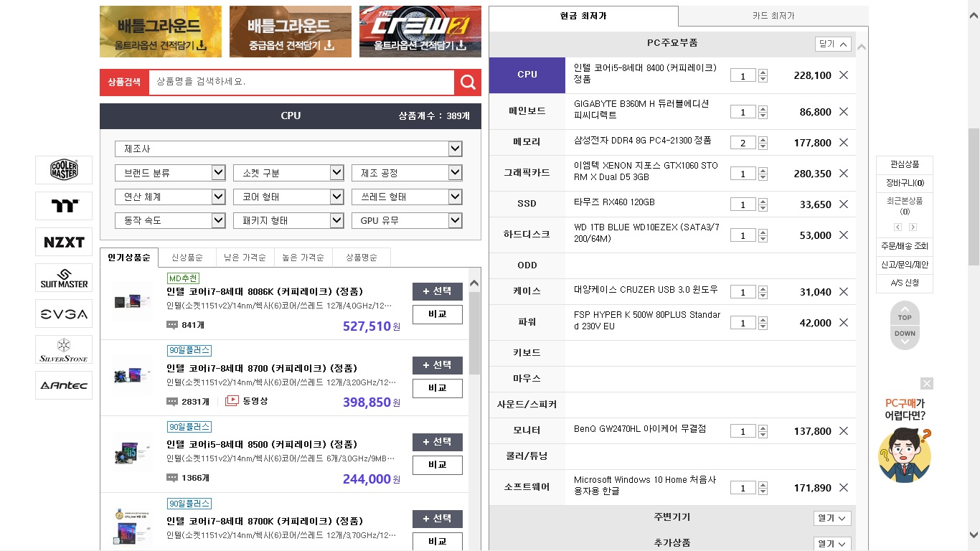Click the memory quantity field
The width and height of the screenshot is (980, 551).
point(743,143)
